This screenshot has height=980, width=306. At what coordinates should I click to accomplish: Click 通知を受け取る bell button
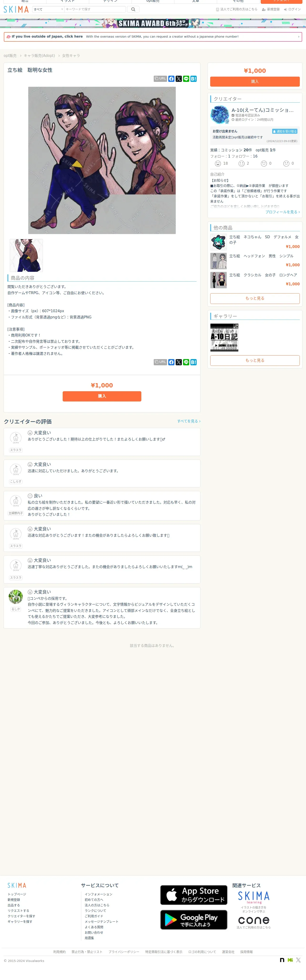click(285, 131)
